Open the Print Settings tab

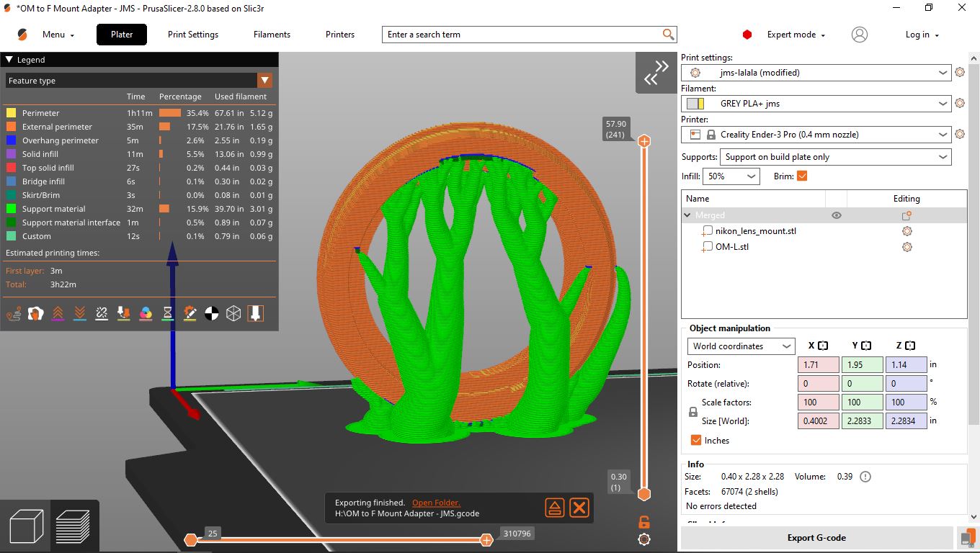193,35
